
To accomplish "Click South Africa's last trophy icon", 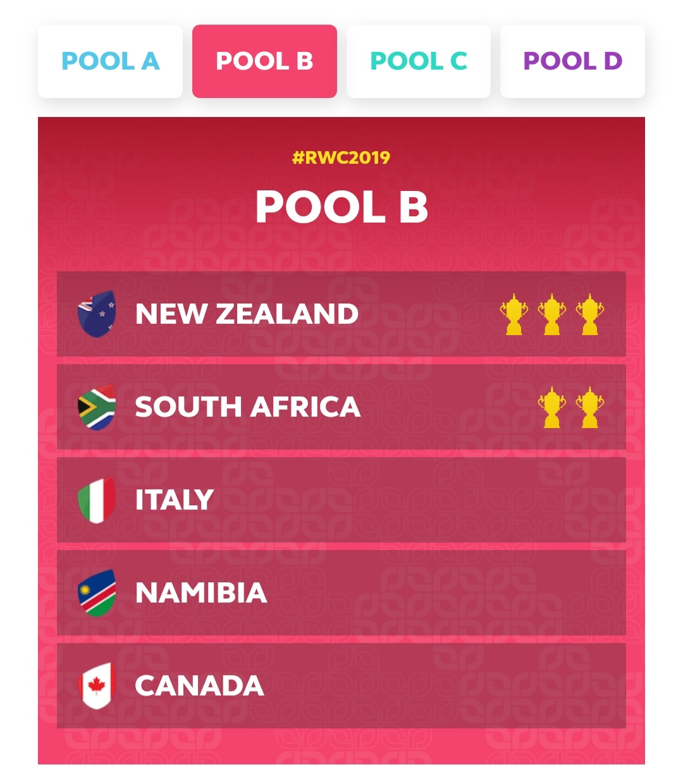I will [589, 407].
